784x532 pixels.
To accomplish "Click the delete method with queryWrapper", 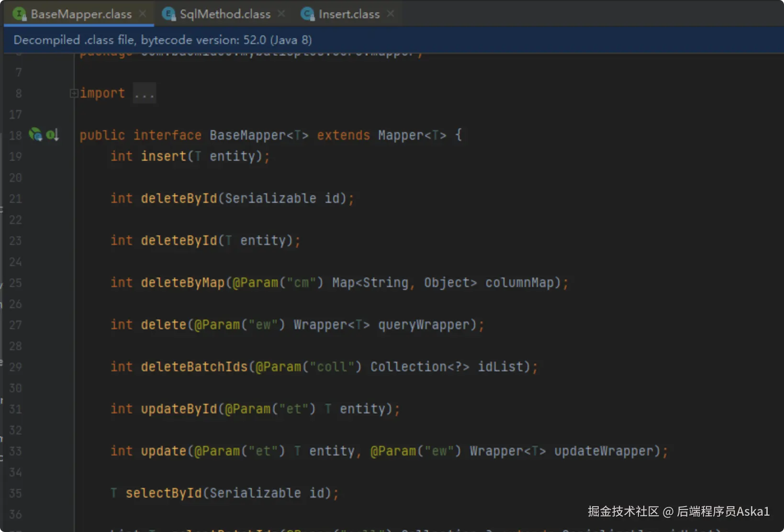I will point(164,325).
